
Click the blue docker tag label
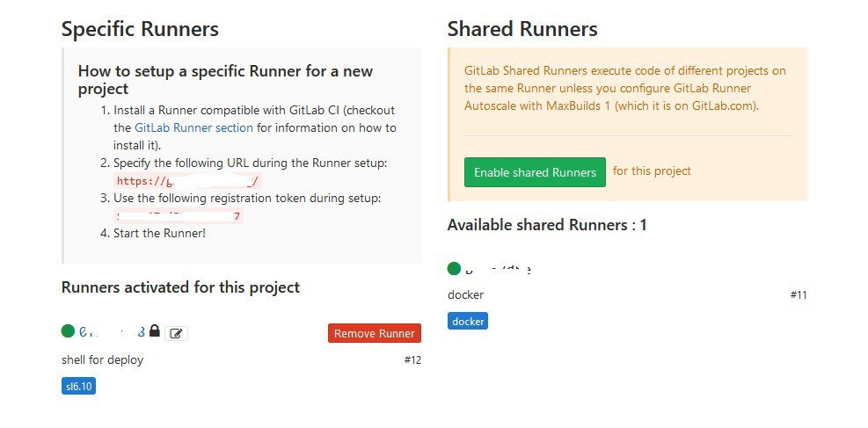click(468, 322)
